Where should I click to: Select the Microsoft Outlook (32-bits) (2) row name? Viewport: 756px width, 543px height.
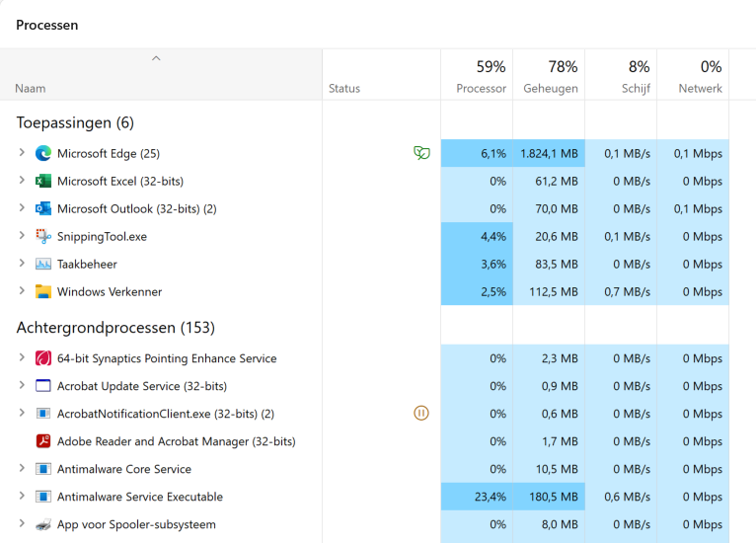coord(137,209)
